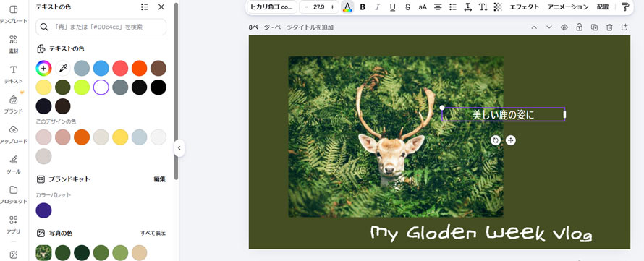Pick the tan beige photo color swatch
This screenshot has height=261, width=644.
[139, 252]
